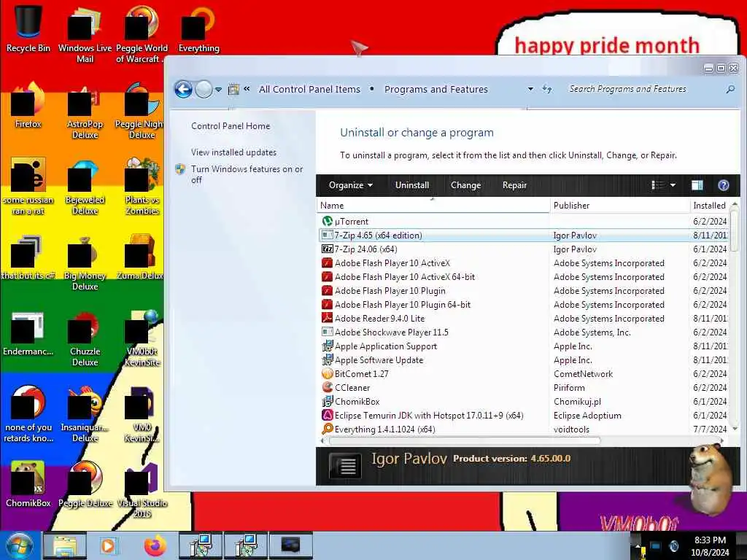
Task: Open Insaniquarium Deluxe desktop icon
Action: [85, 414]
